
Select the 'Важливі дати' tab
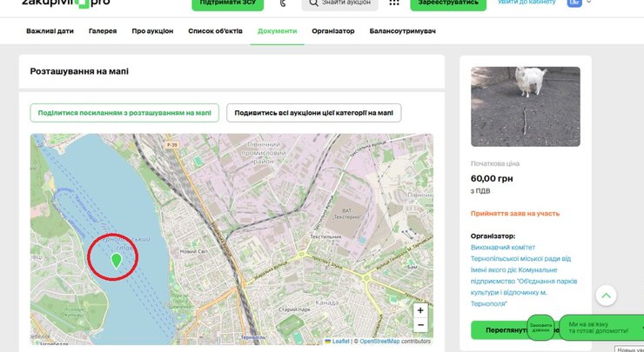tap(50, 31)
